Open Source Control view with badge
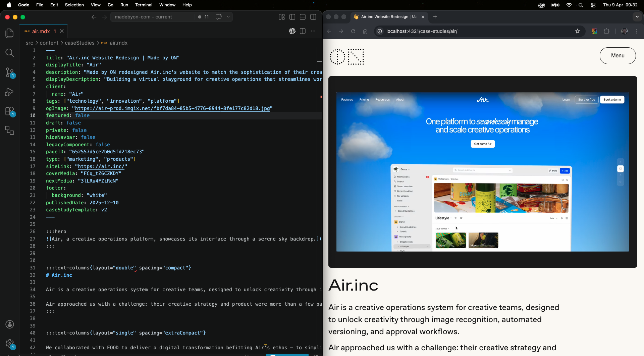The width and height of the screenshot is (644, 356). pos(10,72)
